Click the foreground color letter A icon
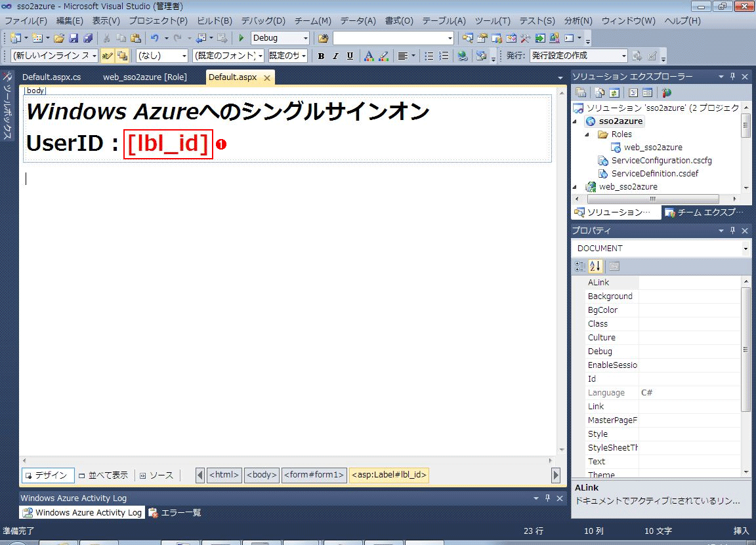Viewport: 756px width, 545px height. click(x=368, y=56)
